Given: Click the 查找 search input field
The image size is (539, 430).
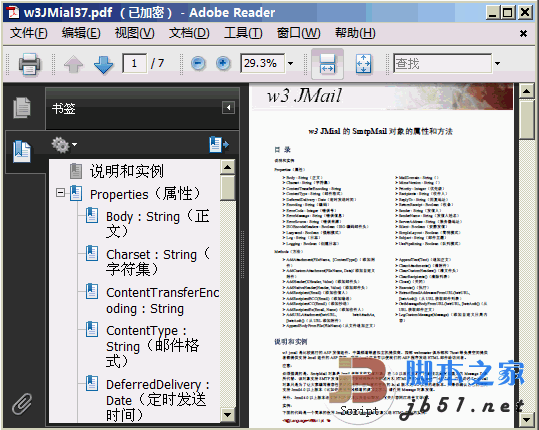Looking at the screenshot, I should pos(442,63).
